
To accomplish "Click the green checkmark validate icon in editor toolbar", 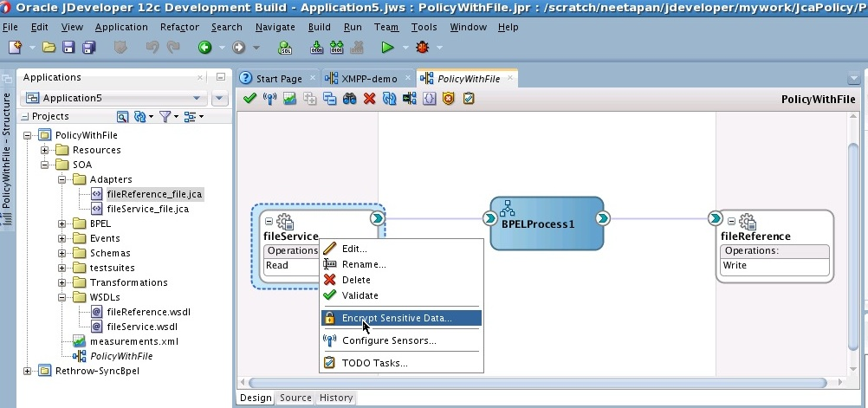I will [x=249, y=99].
